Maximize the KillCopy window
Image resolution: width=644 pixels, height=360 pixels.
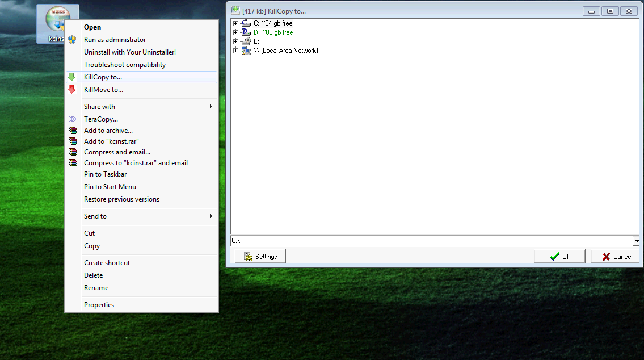coord(611,11)
